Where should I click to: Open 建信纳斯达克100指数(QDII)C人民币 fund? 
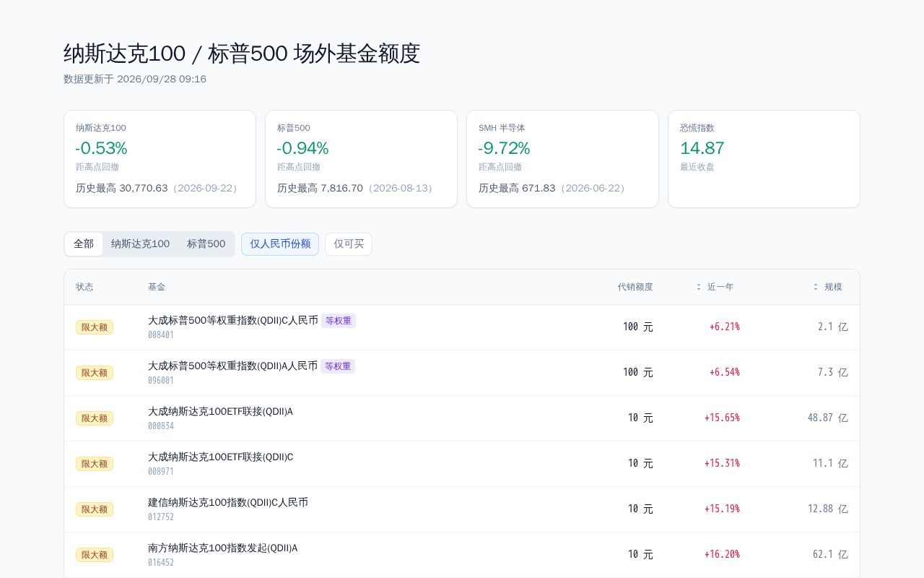tap(228, 502)
